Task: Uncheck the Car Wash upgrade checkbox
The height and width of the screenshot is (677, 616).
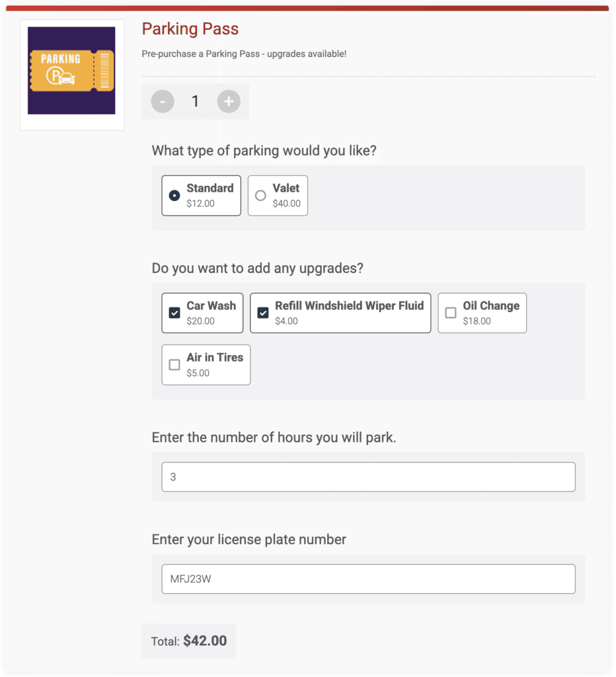Action: pos(174,313)
